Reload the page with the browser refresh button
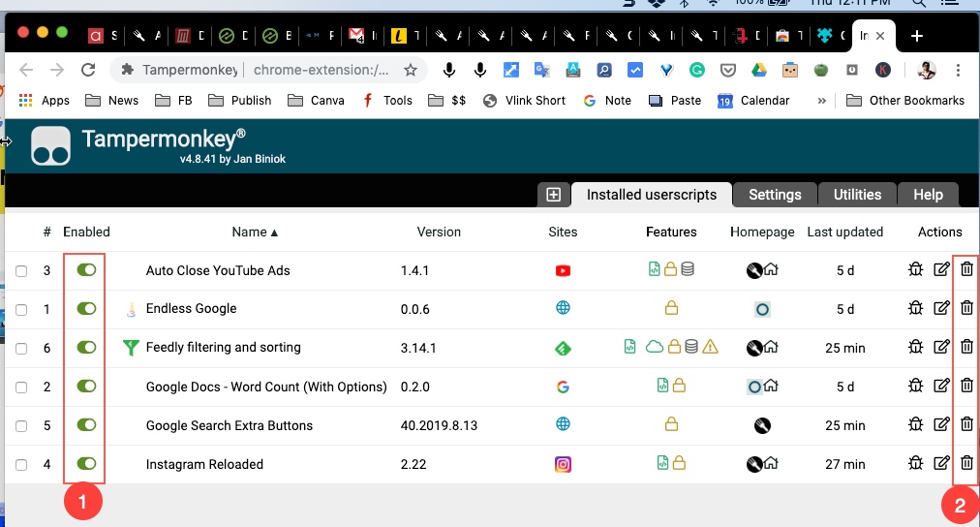Image resolution: width=980 pixels, height=527 pixels. coord(88,70)
